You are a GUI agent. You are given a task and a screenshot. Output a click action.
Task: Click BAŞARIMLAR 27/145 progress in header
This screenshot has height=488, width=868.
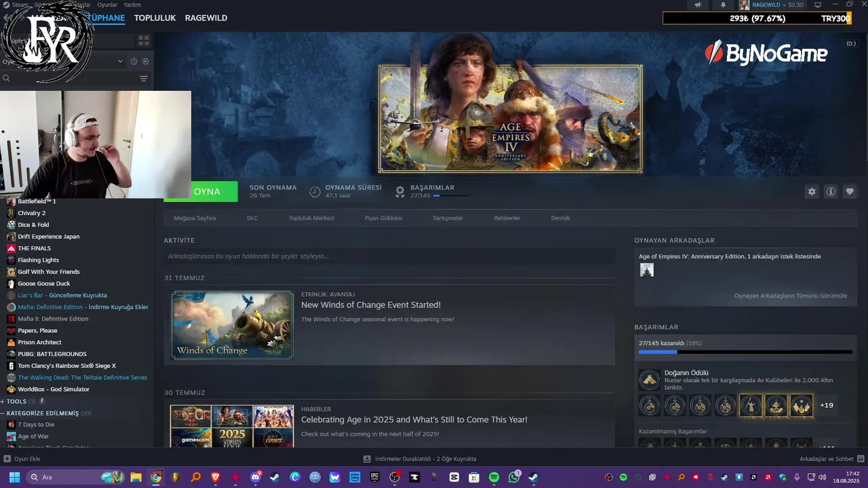coord(432,192)
